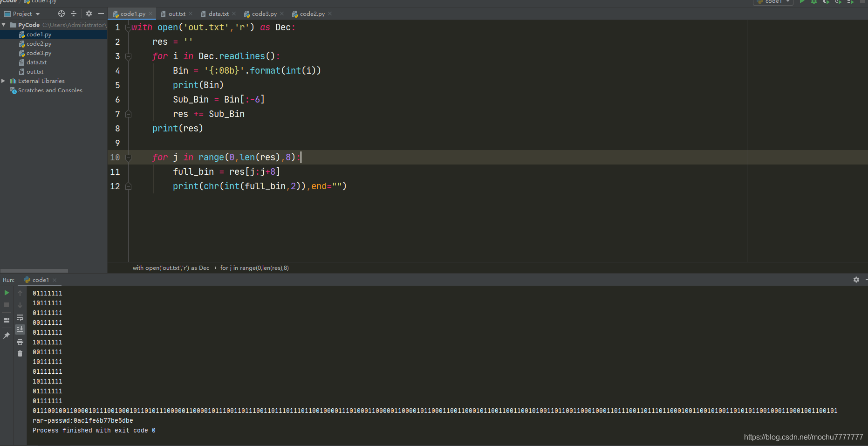Close the code1.py editor tab
Image resolution: width=868 pixels, height=446 pixels.
(x=150, y=14)
